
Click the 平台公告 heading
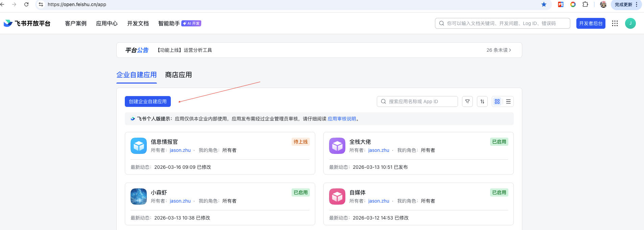tap(137, 50)
